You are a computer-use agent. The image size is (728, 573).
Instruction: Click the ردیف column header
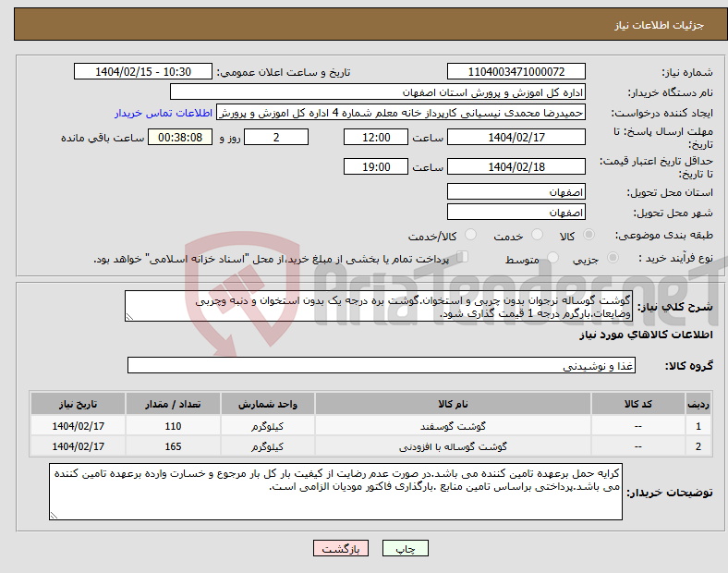[x=698, y=404]
